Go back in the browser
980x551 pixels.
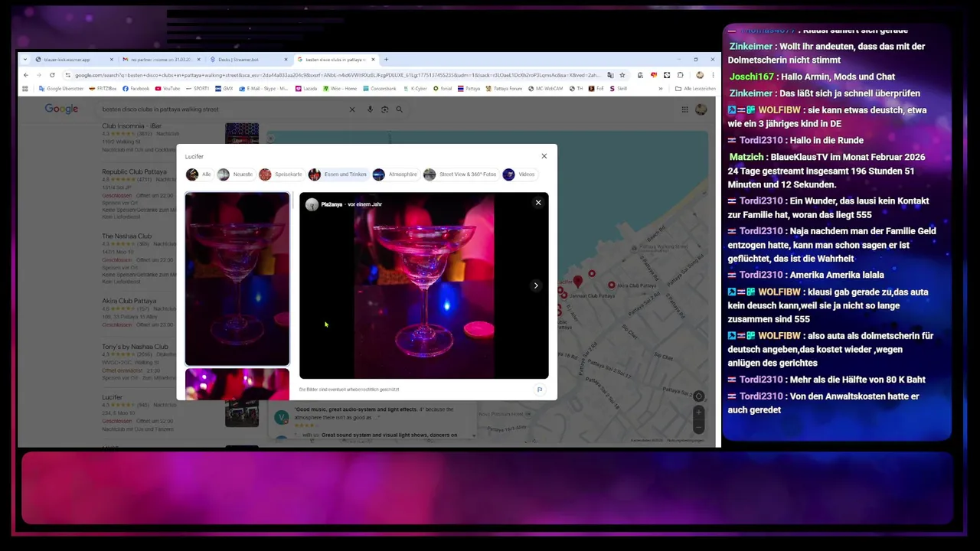click(x=25, y=75)
